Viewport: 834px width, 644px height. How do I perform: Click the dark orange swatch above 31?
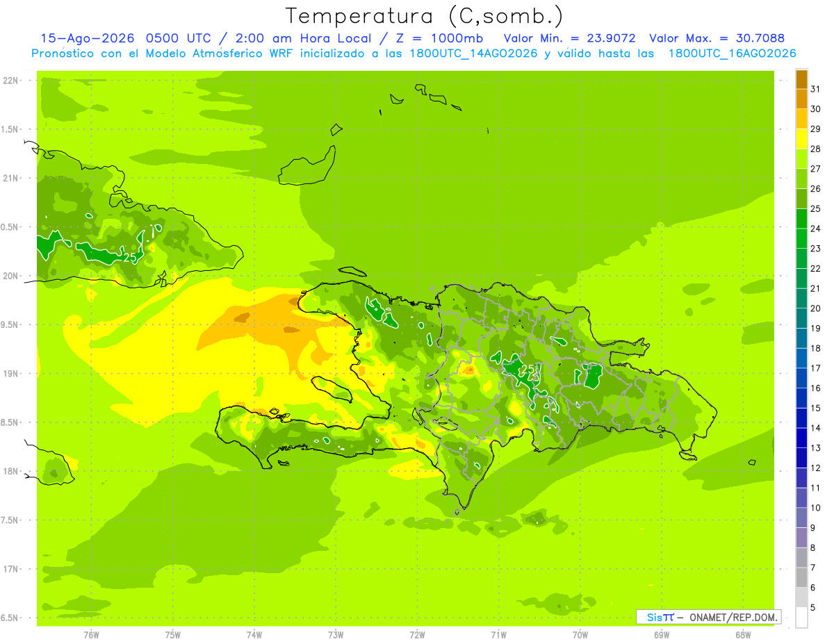(x=801, y=79)
